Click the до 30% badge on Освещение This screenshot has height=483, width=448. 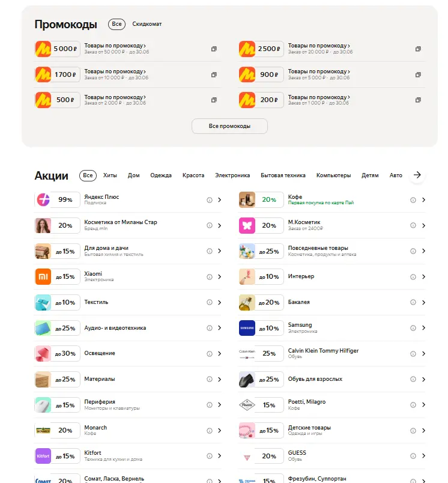(65, 354)
